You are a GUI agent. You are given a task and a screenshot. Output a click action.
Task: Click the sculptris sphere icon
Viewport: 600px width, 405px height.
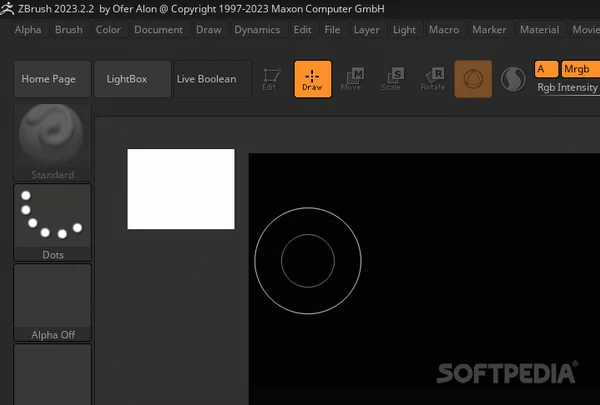coord(513,79)
